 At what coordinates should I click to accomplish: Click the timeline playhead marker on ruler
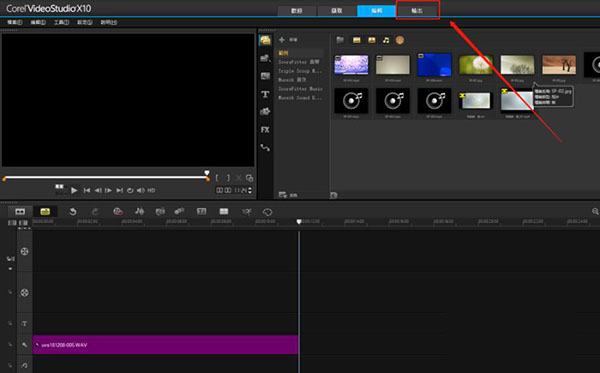(x=299, y=222)
